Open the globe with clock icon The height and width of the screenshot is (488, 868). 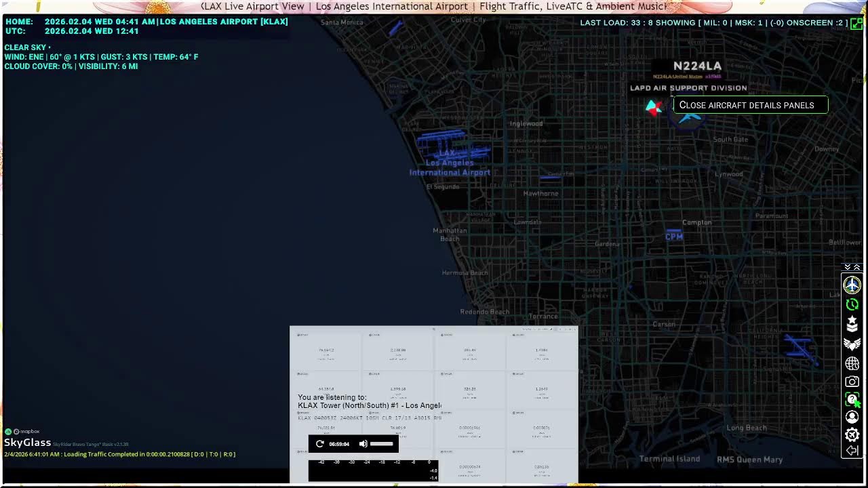coord(852,363)
